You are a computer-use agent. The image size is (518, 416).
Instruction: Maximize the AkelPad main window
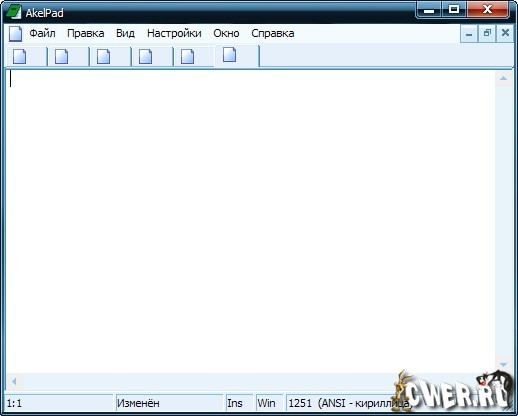coord(454,10)
